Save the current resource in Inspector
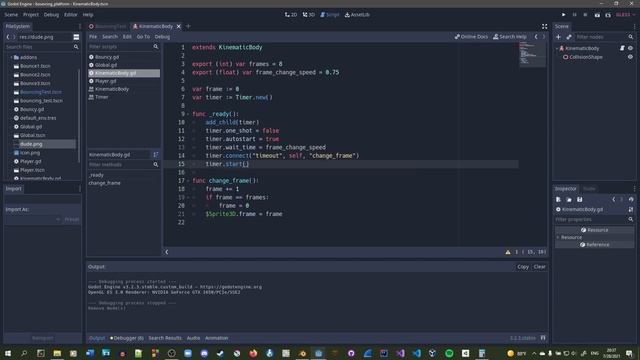The image size is (640, 360). click(580, 200)
